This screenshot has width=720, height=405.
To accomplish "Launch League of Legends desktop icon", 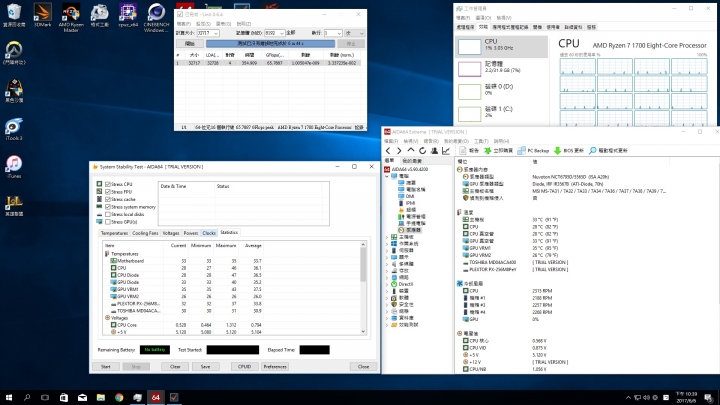I will [14, 205].
